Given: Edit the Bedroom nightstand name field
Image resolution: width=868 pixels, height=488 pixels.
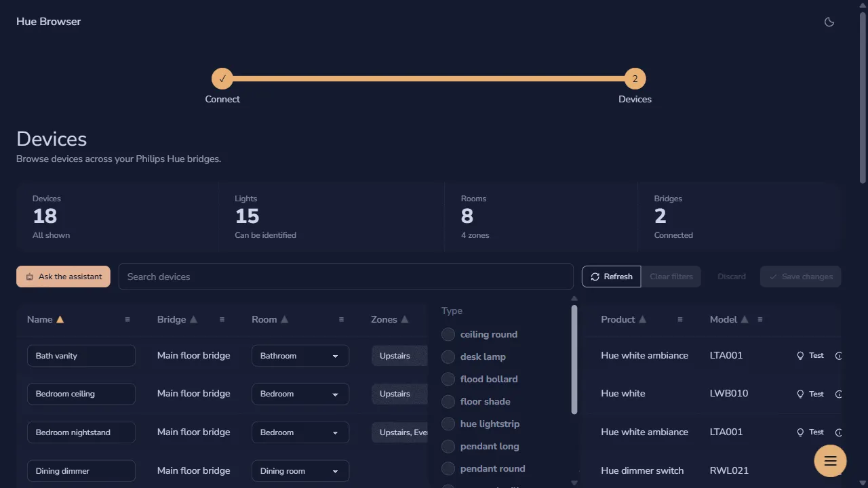Looking at the screenshot, I should [x=81, y=432].
